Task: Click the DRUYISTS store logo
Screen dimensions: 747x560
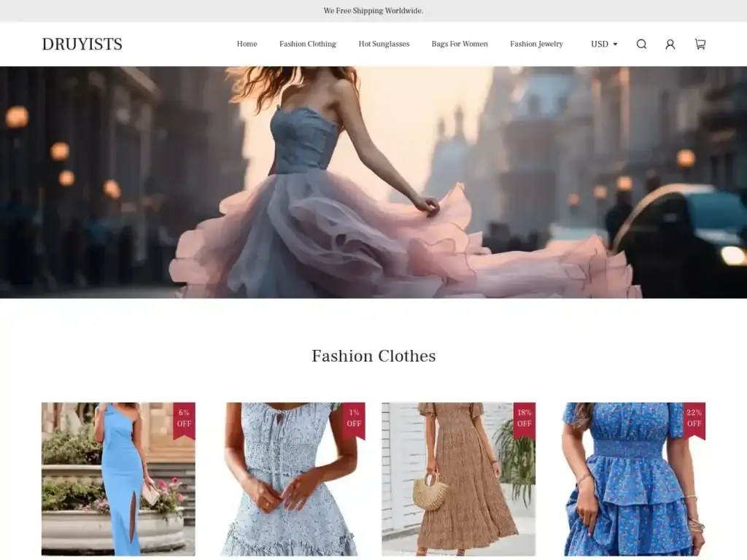Action: pos(82,44)
